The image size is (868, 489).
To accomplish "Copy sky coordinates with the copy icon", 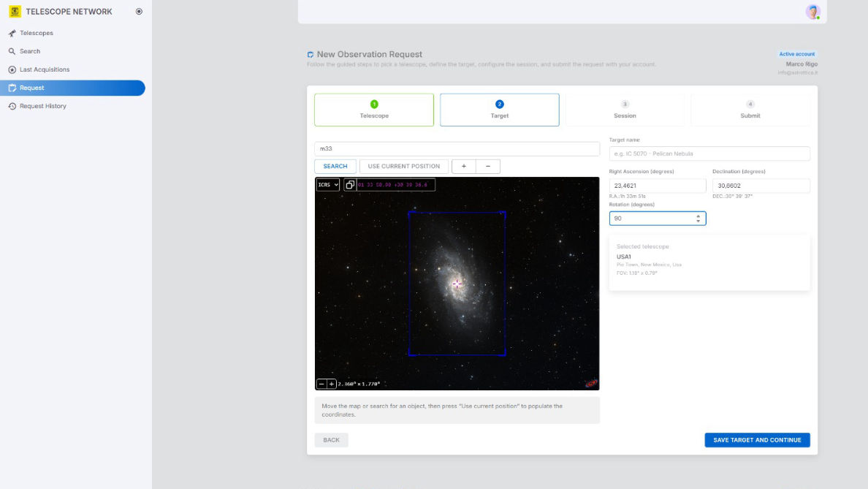I will click(351, 184).
